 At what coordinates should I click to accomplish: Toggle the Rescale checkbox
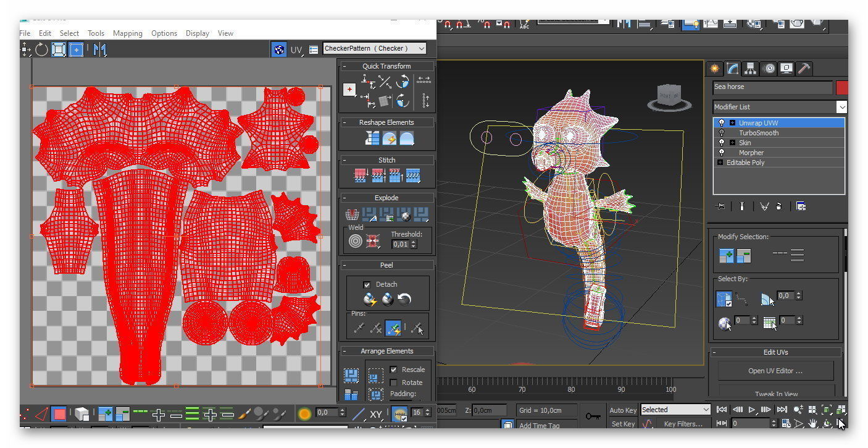coord(393,370)
